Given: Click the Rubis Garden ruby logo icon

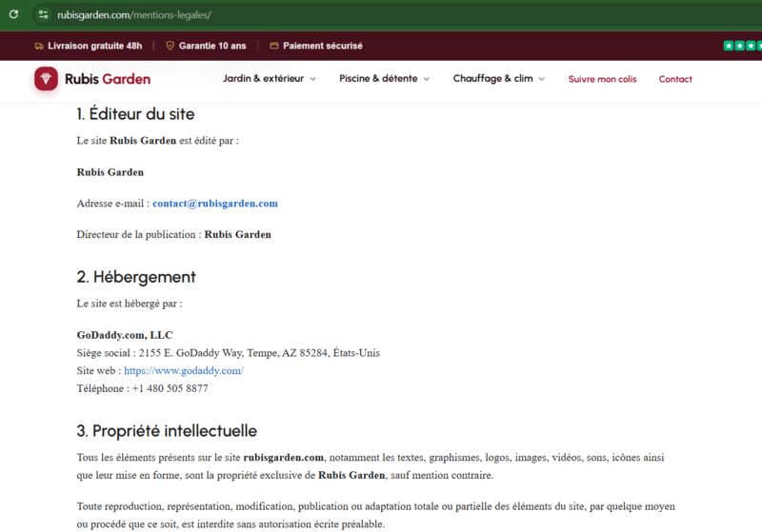Looking at the screenshot, I should point(46,79).
